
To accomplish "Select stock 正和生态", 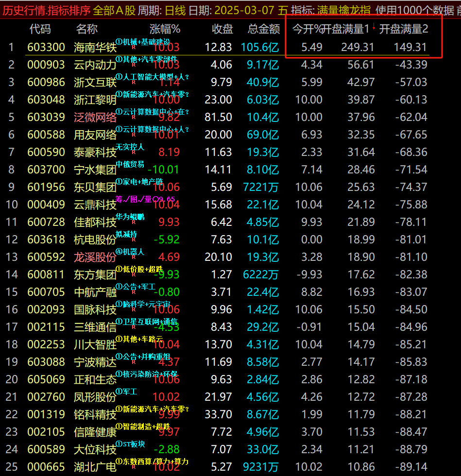I will tap(95, 380).
